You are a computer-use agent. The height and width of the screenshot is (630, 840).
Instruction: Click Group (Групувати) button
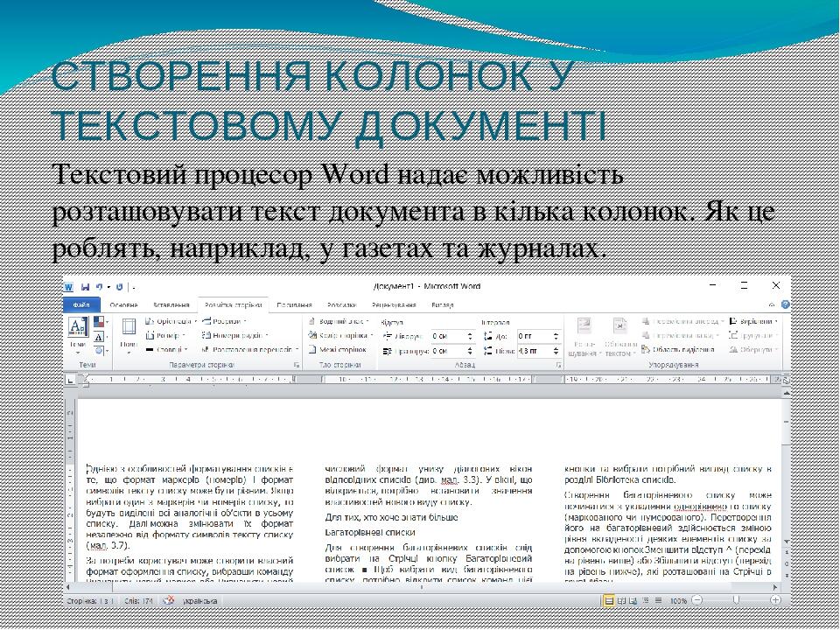point(753,335)
